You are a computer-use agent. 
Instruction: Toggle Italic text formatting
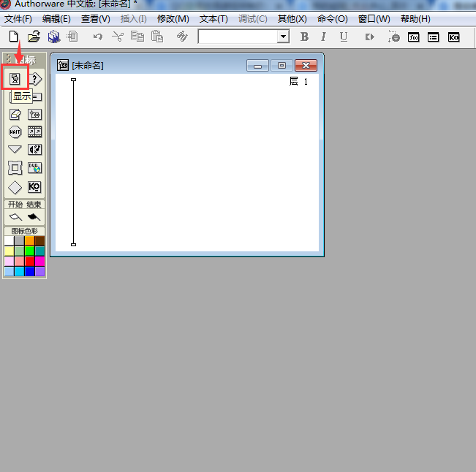tap(324, 37)
